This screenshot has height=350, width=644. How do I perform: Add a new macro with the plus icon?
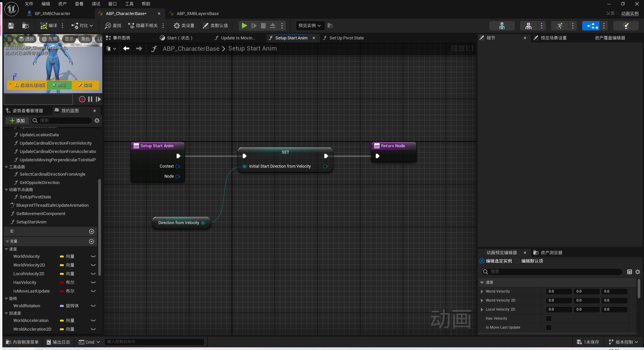[92, 231]
